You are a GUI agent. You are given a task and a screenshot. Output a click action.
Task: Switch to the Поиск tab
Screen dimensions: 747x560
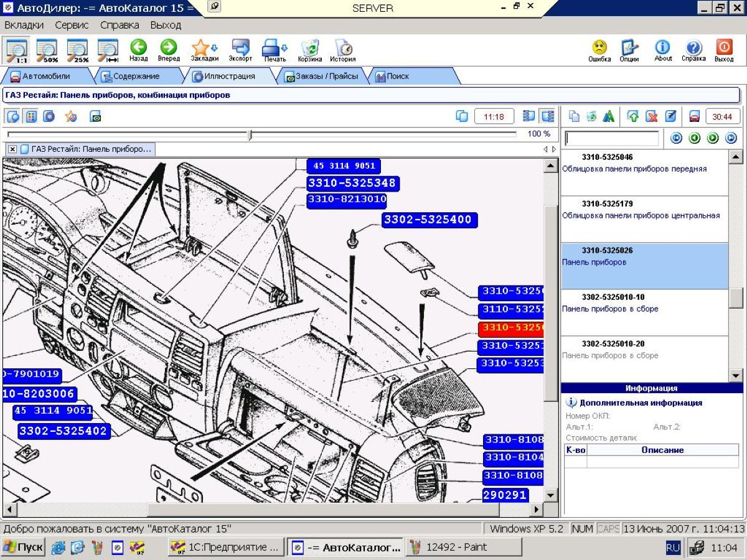(x=411, y=77)
